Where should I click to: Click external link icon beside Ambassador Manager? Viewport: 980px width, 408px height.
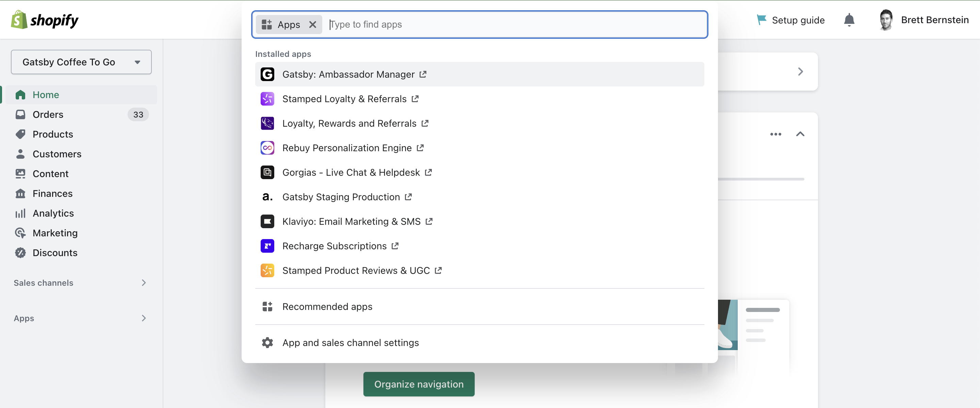(x=423, y=74)
